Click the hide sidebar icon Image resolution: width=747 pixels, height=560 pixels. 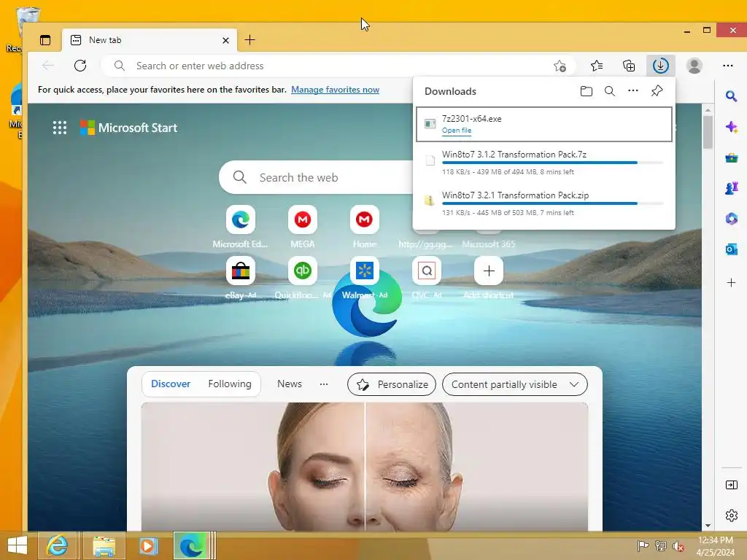point(731,485)
